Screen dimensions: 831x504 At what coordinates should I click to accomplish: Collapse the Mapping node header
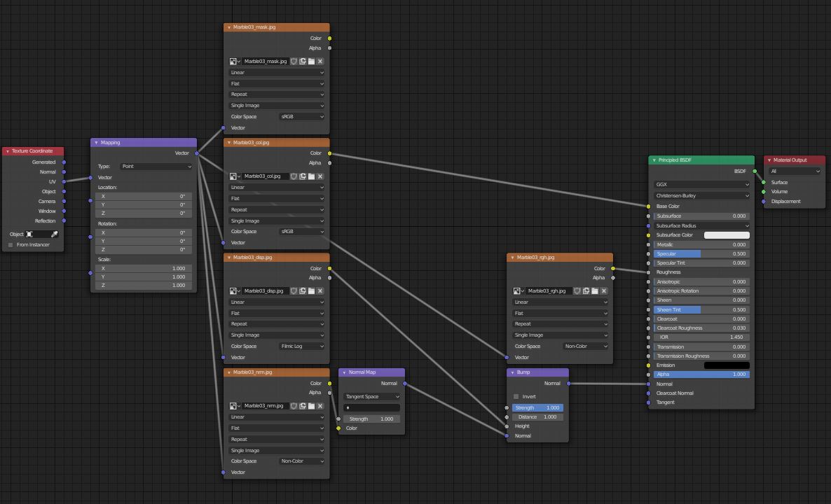96,142
